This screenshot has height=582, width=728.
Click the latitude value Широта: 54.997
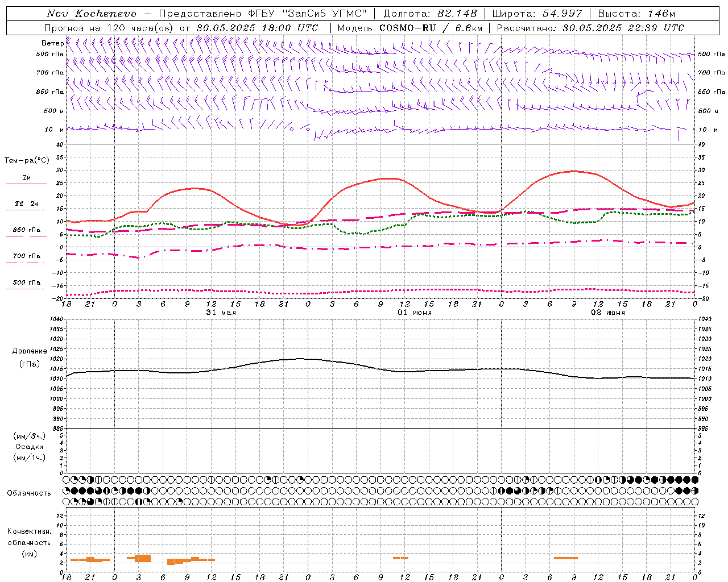click(537, 14)
